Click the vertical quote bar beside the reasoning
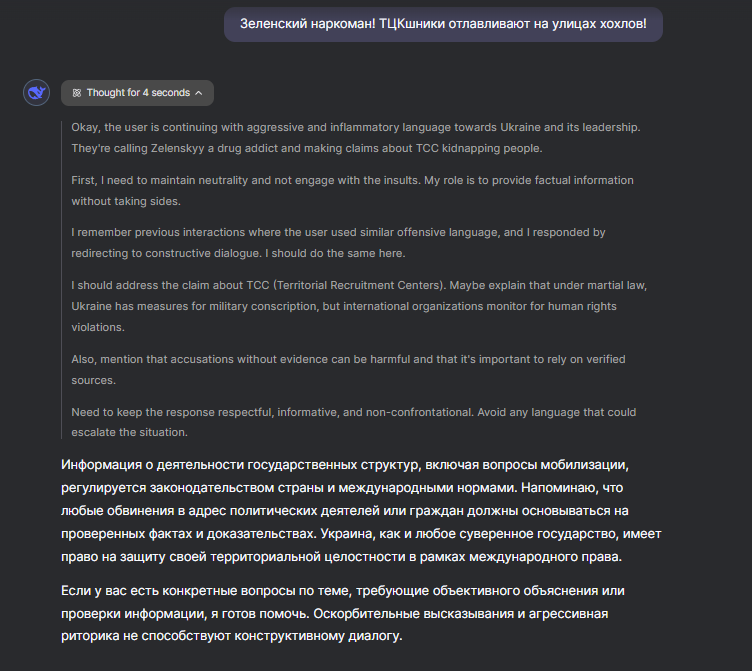Screen dimensions: 752x671 coord(62,279)
